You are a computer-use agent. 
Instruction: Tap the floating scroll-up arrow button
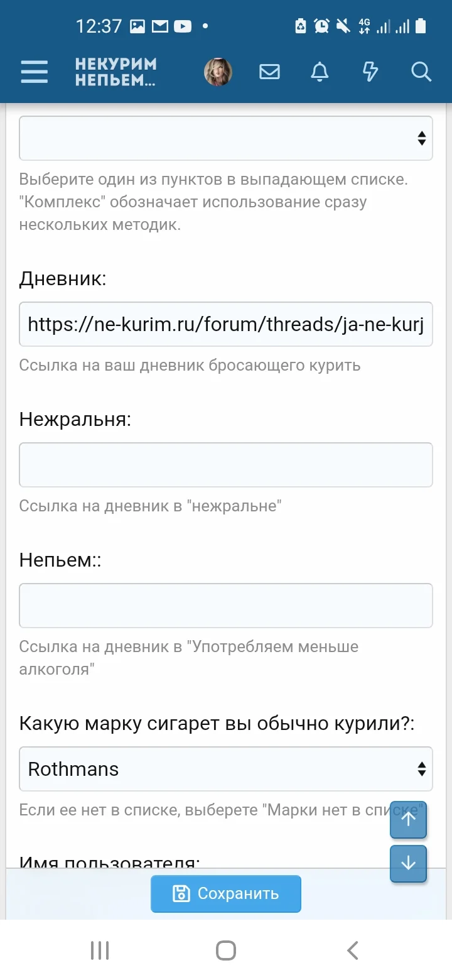click(408, 820)
